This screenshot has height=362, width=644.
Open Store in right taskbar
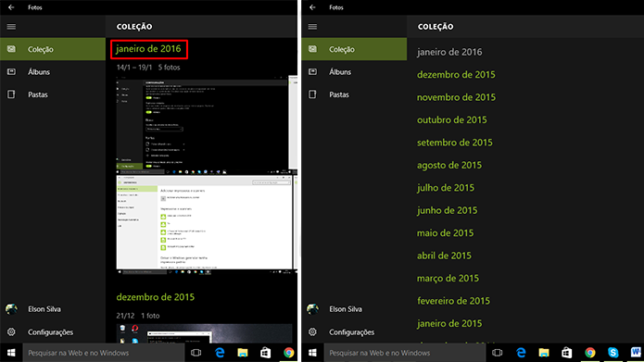[567, 353]
